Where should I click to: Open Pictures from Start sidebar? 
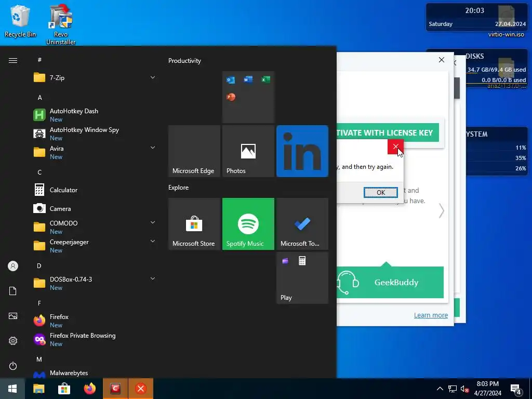click(x=13, y=316)
